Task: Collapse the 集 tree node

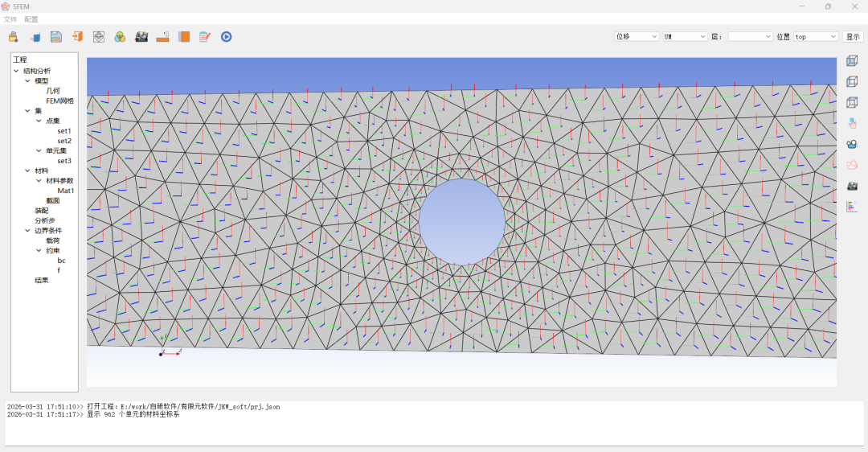Action: pyautogui.click(x=27, y=111)
